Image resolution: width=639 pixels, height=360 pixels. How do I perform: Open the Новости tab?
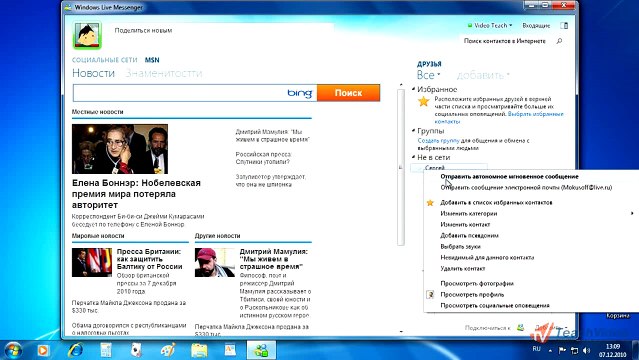pyautogui.click(x=93, y=73)
